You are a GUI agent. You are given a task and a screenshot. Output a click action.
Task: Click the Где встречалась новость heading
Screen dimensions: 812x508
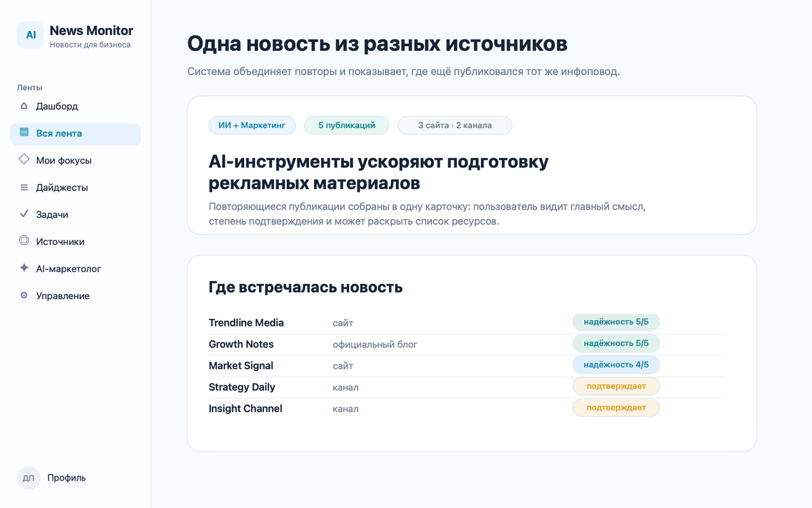pos(306,287)
